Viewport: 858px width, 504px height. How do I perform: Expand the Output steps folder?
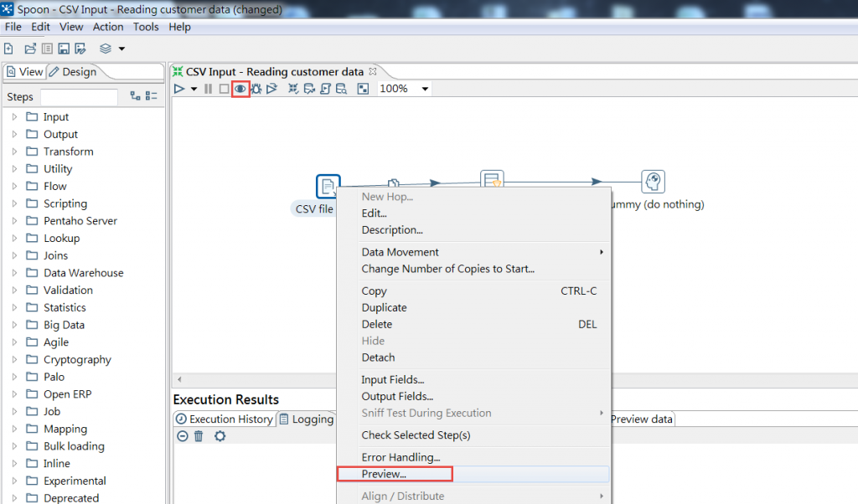click(14, 135)
